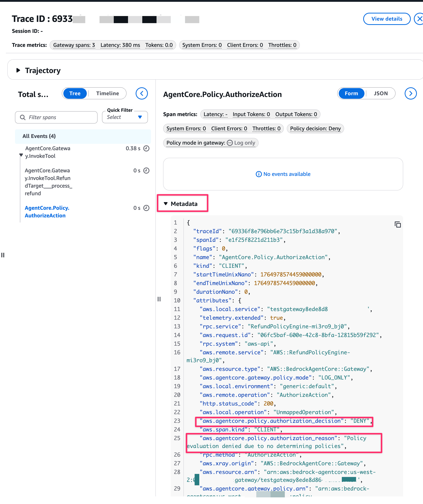The height and width of the screenshot is (504, 423).
Task: Click the next span right chevron button
Action: [x=410, y=94]
